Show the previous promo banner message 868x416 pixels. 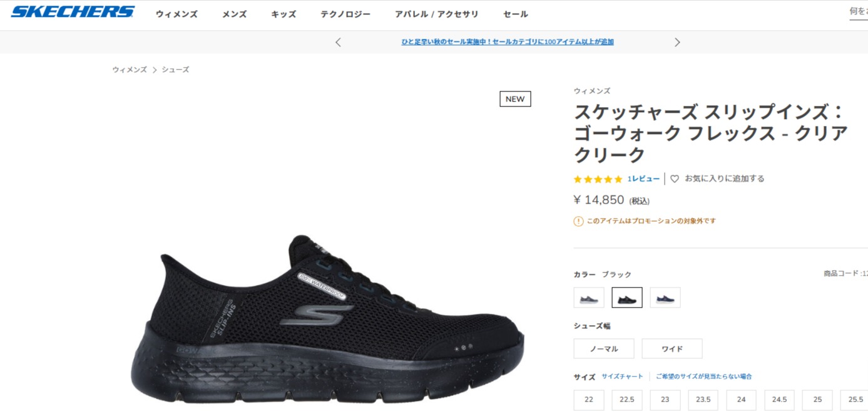338,42
